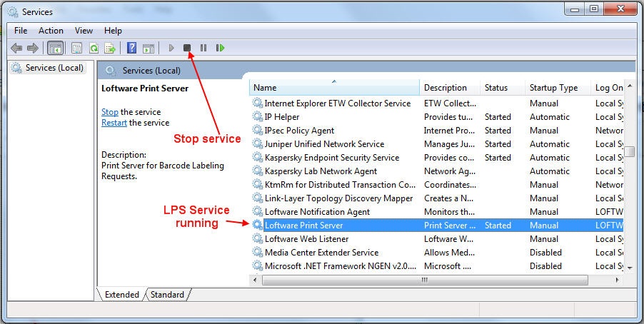Click the vertical scrollbar up arrow

click(x=630, y=85)
